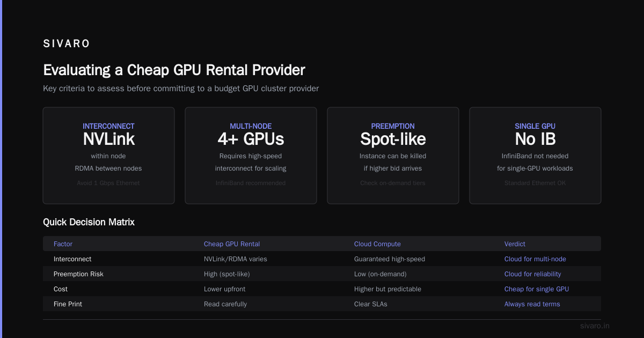The width and height of the screenshot is (644, 338).
Task: Click the 'Higher but predictable' cell
Action: (x=387, y=289)
